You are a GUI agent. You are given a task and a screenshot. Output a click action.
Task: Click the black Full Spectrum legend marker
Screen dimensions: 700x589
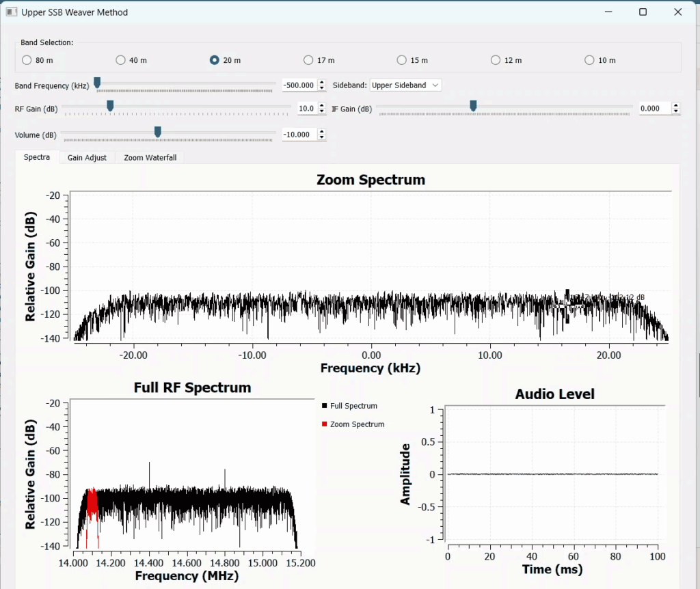323,405
